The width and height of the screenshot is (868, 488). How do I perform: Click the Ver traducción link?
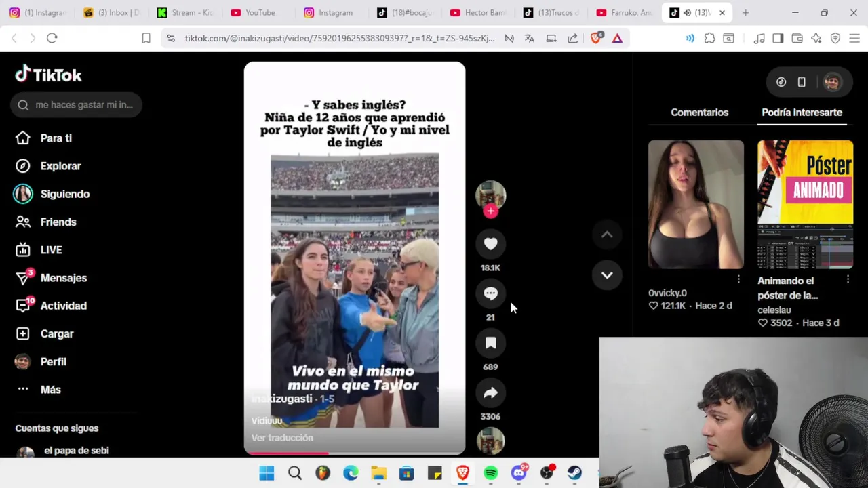click(282, 438)
